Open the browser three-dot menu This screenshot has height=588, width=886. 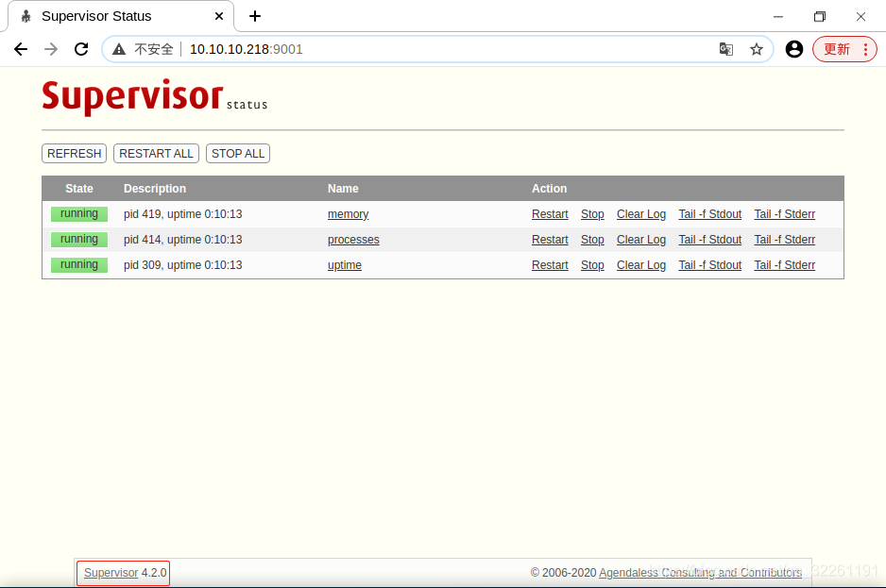(865, 49)
